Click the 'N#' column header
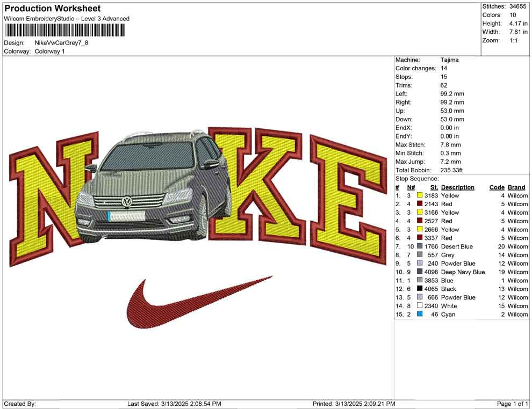Image resolution: width=532 pixels, height=409 pixels. point(411,187)
